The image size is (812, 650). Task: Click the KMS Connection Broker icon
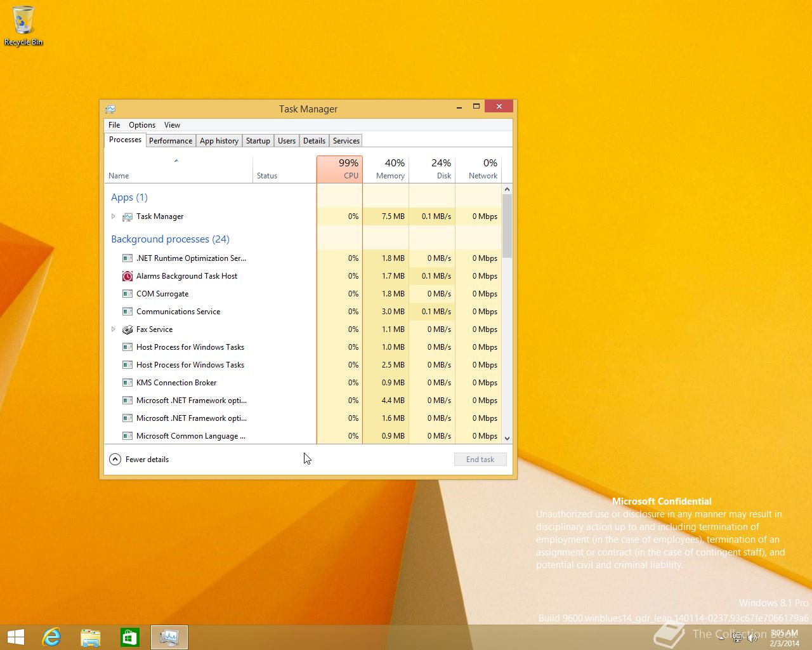(x=128, y=383)
